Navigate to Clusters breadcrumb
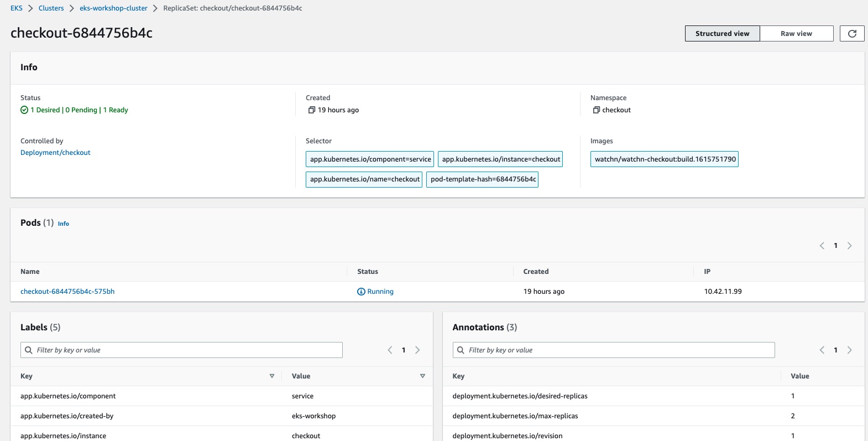 (x=51, y=8)
